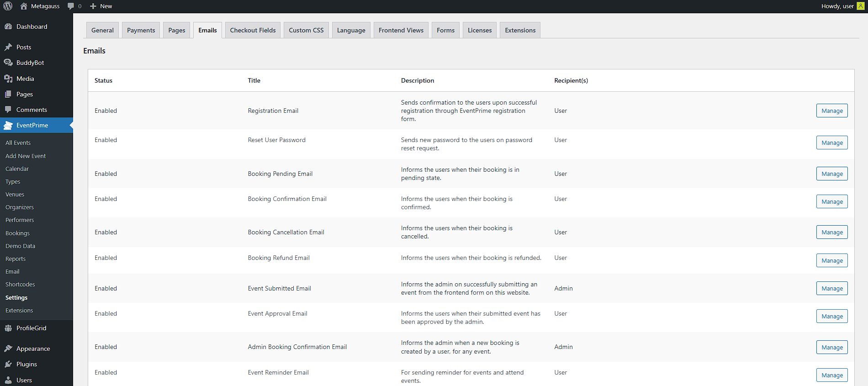The height and width of the screenshot is (386, 868).
Task: Manage the Booking Refund Email
Action: tap(832, 260)
